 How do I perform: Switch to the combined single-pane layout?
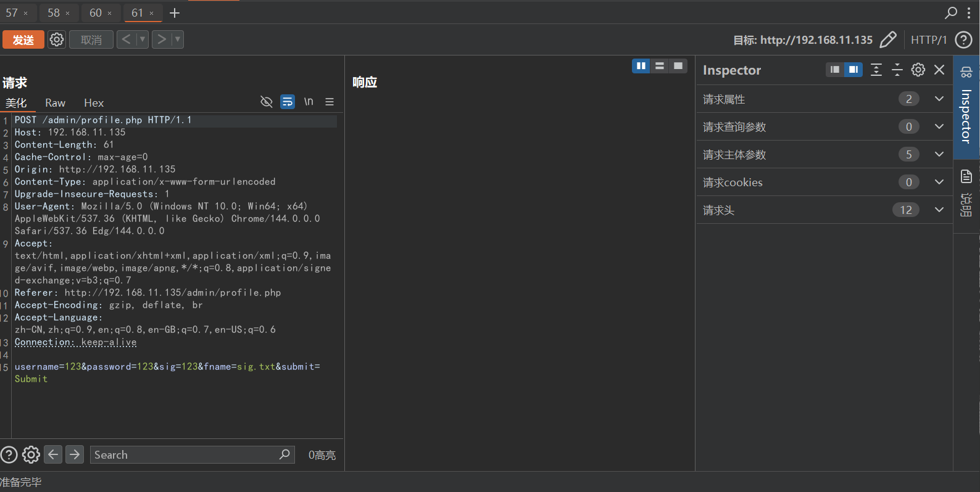(678, 66)
